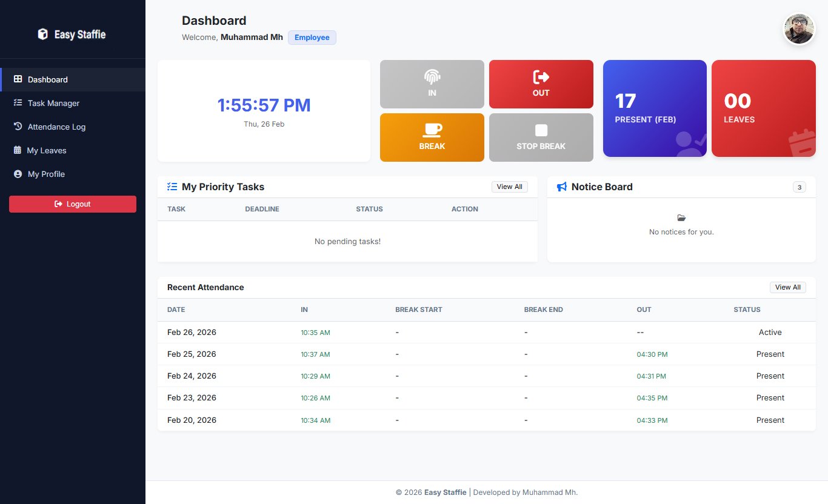This screenshot has height=504, width=828.
Task: Select the red Leaves counter card
Action: (x=763, y=108)
